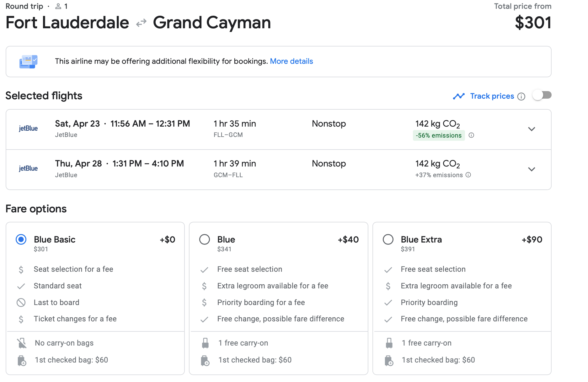Click the Blue Basic fare name

tap(55, 240)
